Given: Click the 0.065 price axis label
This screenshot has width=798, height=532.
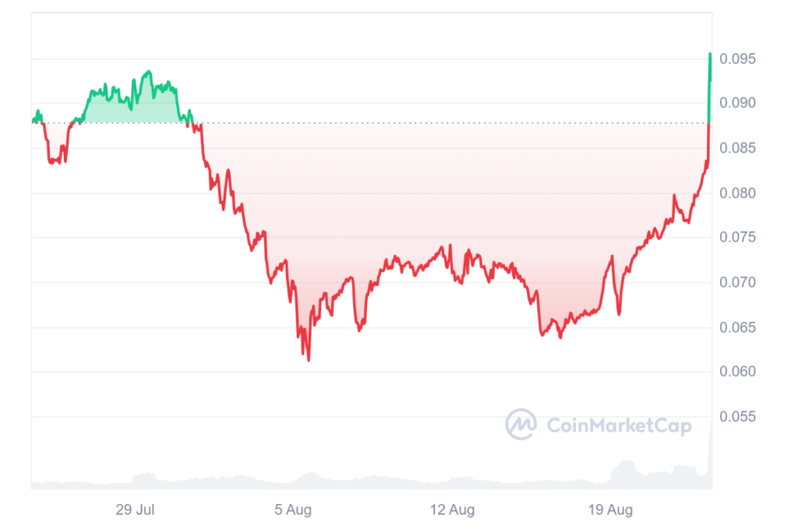Looking at the screenshot, I should (737, 327).
